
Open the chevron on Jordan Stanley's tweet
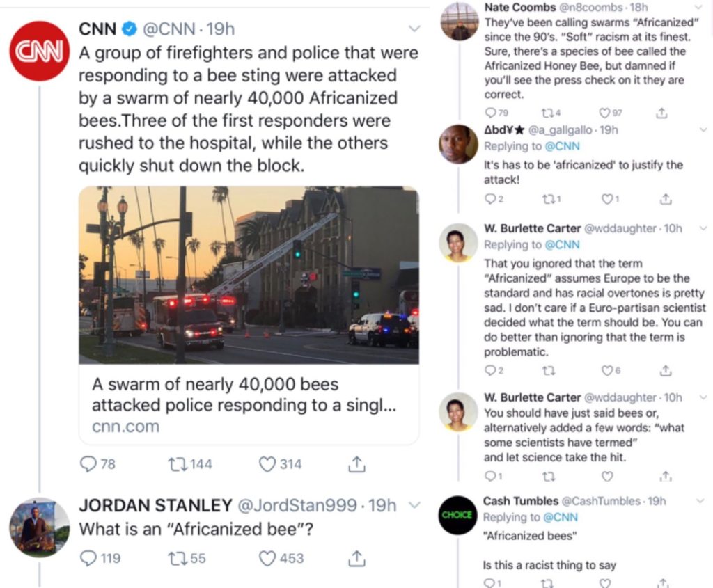tap(415, 505)
